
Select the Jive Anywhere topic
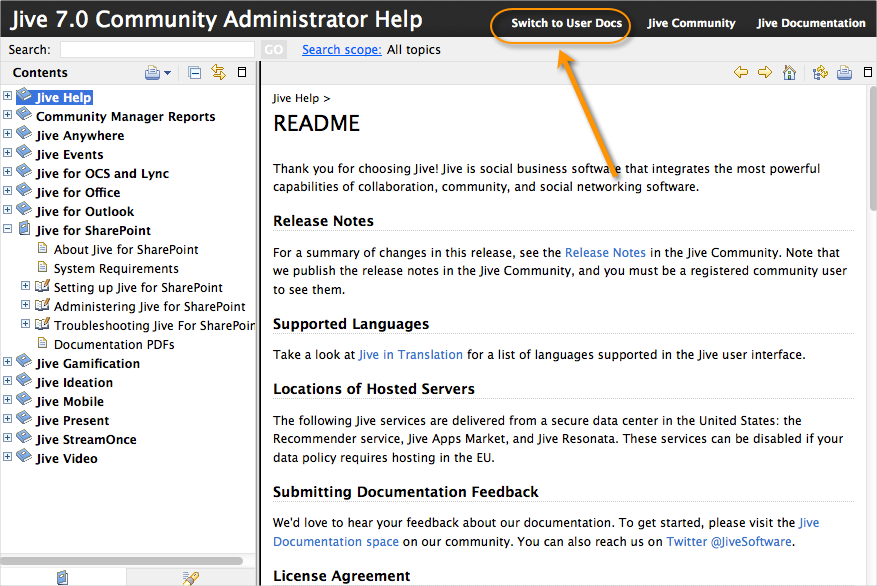(x=80, y=136)
